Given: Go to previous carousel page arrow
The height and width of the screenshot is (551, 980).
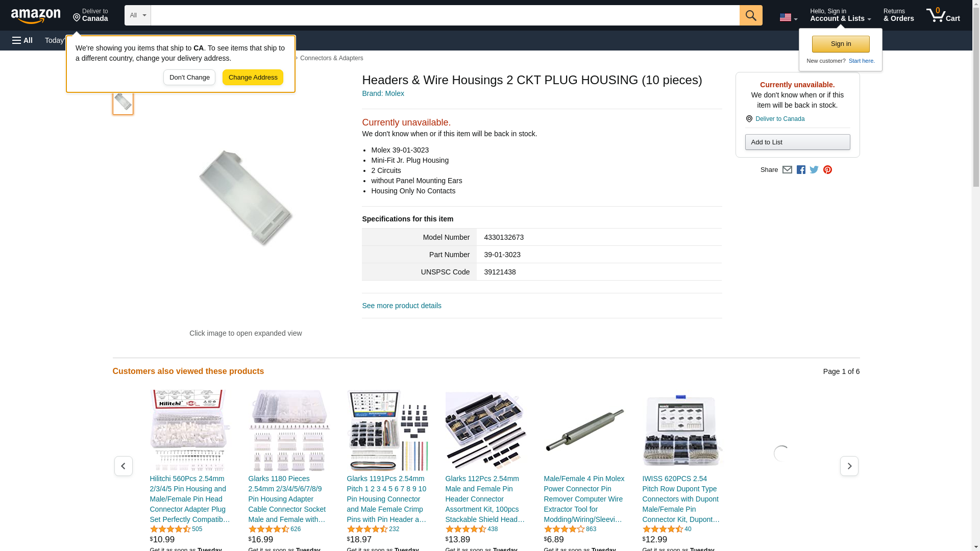Looking at the screenshot, I should tap(124, 466).
